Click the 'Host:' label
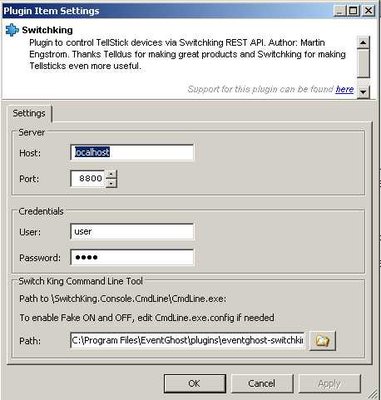This screenshot has width=381, height=400. tap(30, 153)
